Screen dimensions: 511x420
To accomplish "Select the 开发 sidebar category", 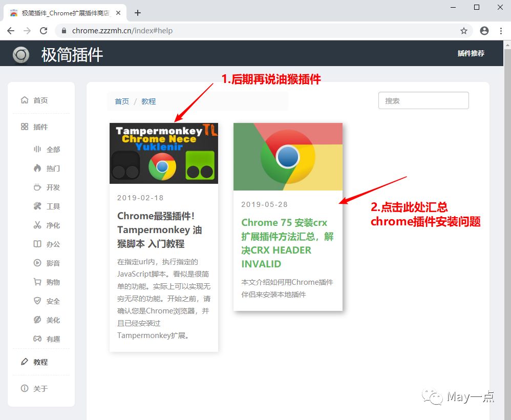I will pyautogui.click(x=53, y=187).
